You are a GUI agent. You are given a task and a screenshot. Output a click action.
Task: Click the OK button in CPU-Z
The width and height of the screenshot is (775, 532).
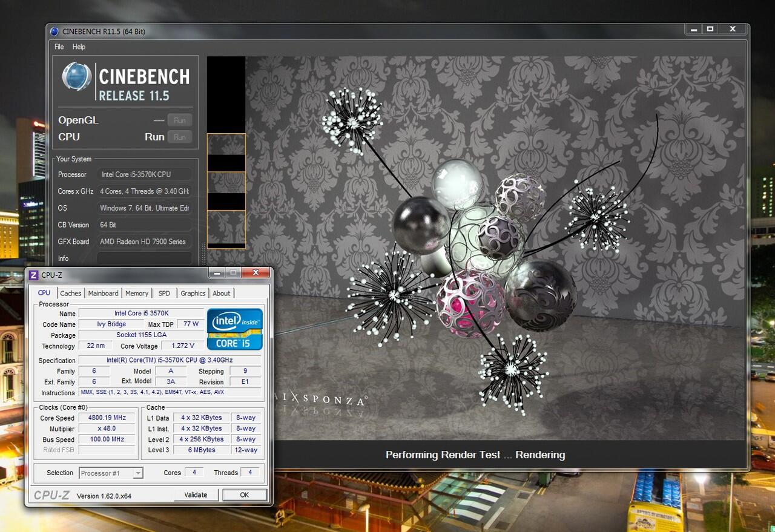tap(245, 495)
